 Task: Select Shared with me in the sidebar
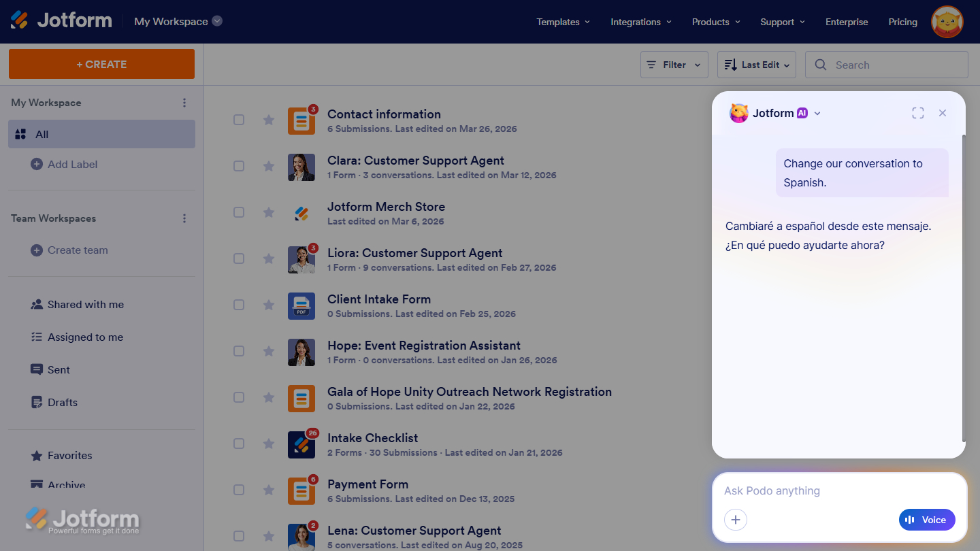coord(85,304)
